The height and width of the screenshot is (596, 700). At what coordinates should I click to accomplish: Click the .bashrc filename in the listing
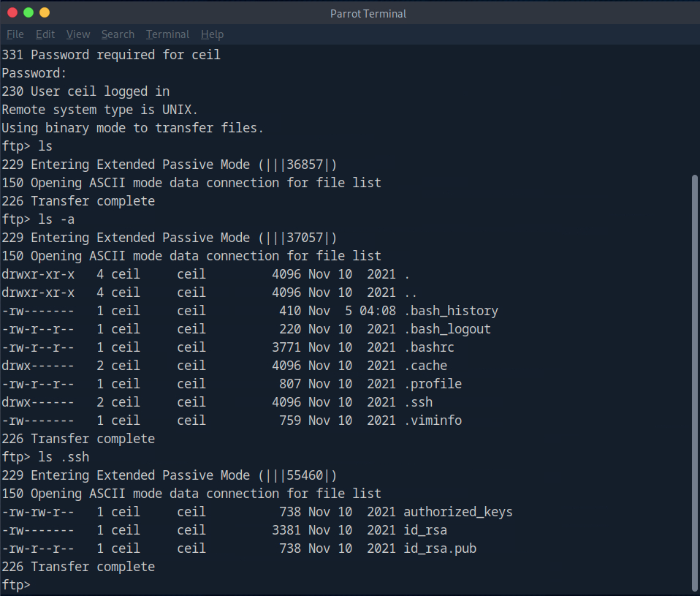point(428,347)
